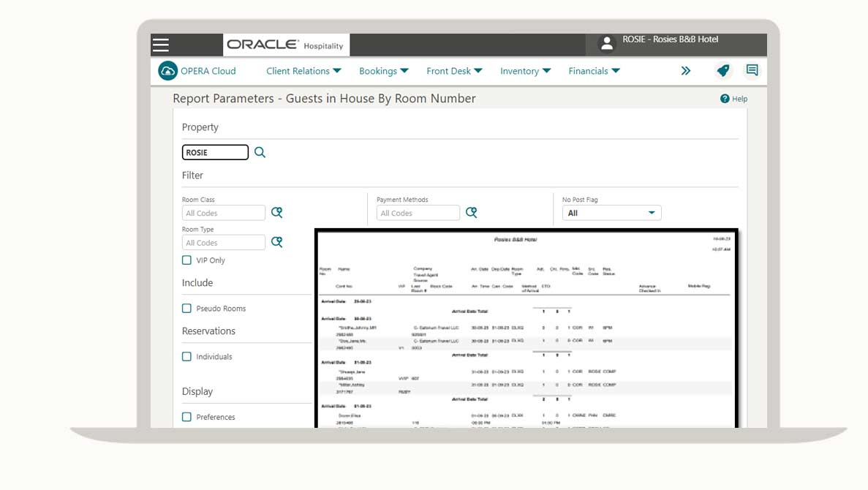This screenshot has height=490, width=868.
Task: Open the Front Desk menu
Action: (454, 71)
